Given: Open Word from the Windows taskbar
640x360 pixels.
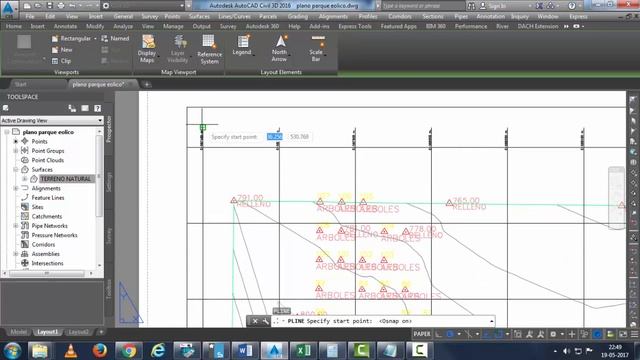Looking at the screenshot, I should tap(245, 351).
